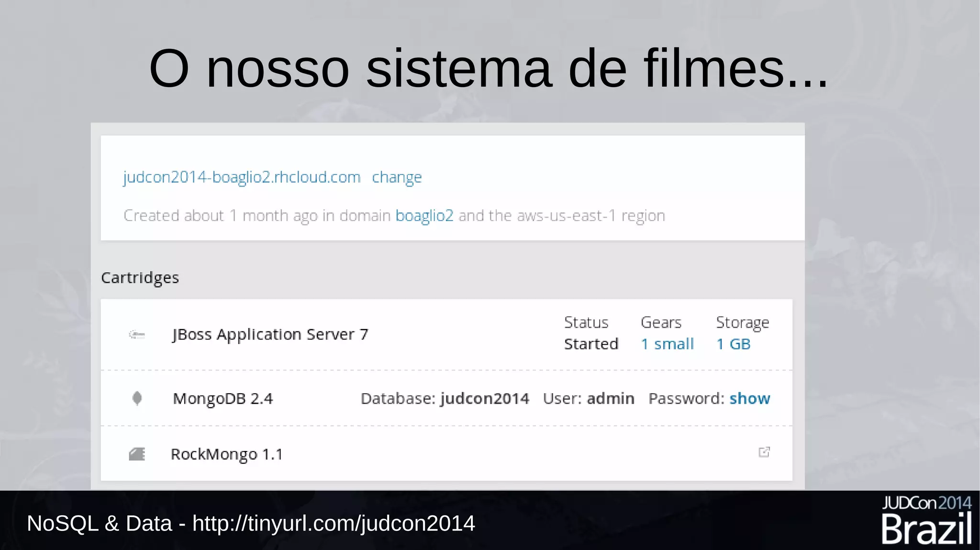Click the 'aws-us-east-1 region' text

pos(591,216)
